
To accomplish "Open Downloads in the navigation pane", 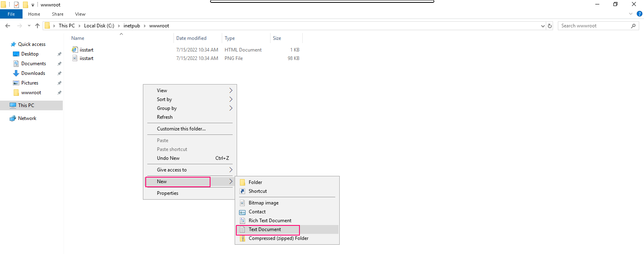I will coord(33,73).
